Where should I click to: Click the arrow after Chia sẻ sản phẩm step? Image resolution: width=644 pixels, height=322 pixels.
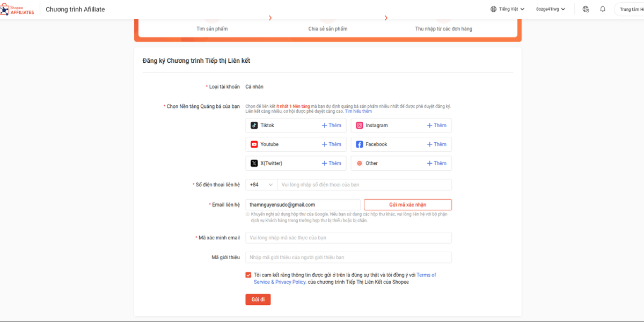tap(386, 18)
